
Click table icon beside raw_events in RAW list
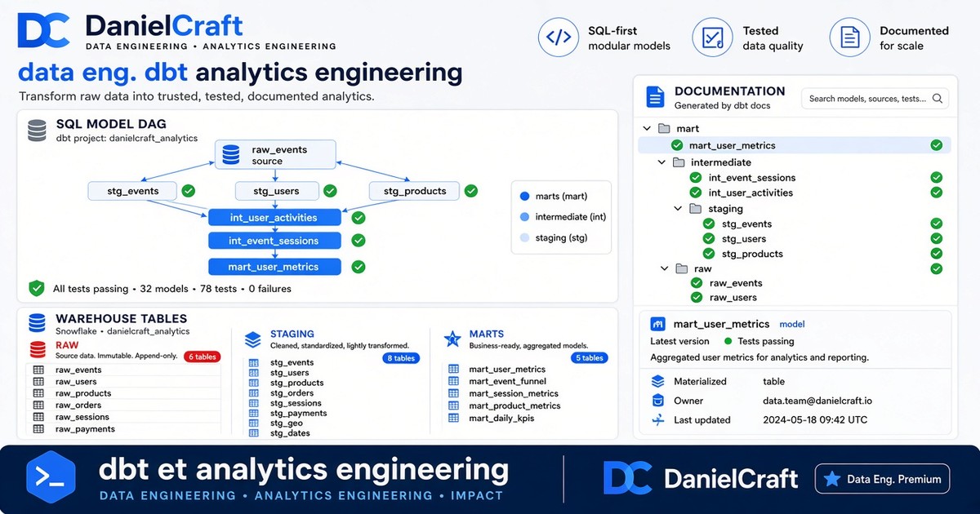38,370
